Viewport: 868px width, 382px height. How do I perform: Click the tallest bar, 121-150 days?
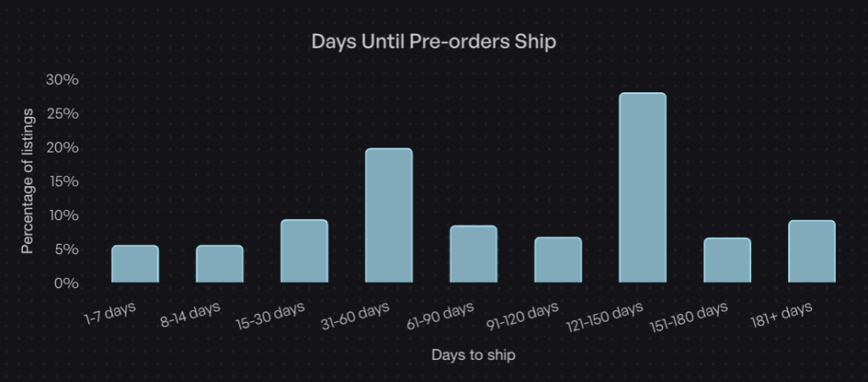[x=643, y=188]
